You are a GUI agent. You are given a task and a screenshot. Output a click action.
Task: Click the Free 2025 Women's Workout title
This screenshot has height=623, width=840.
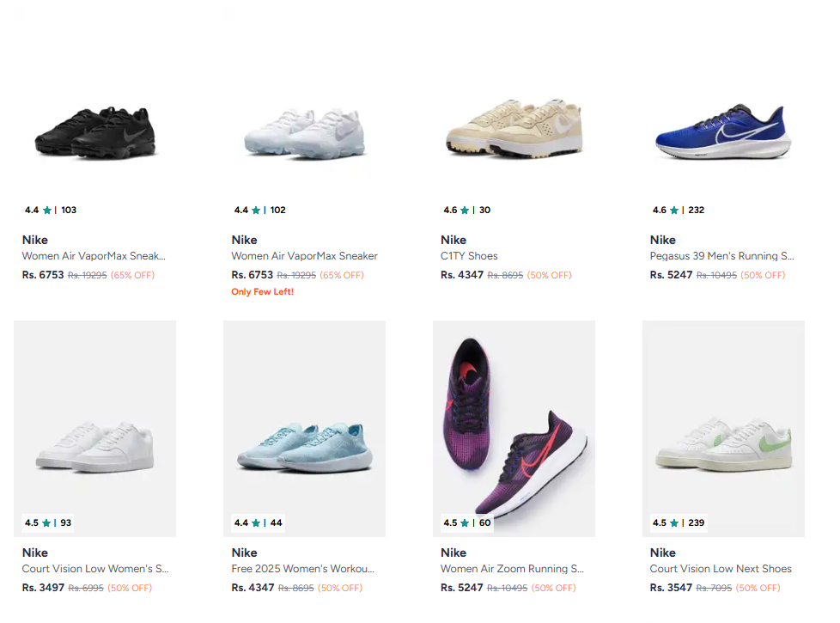point(302,569)
